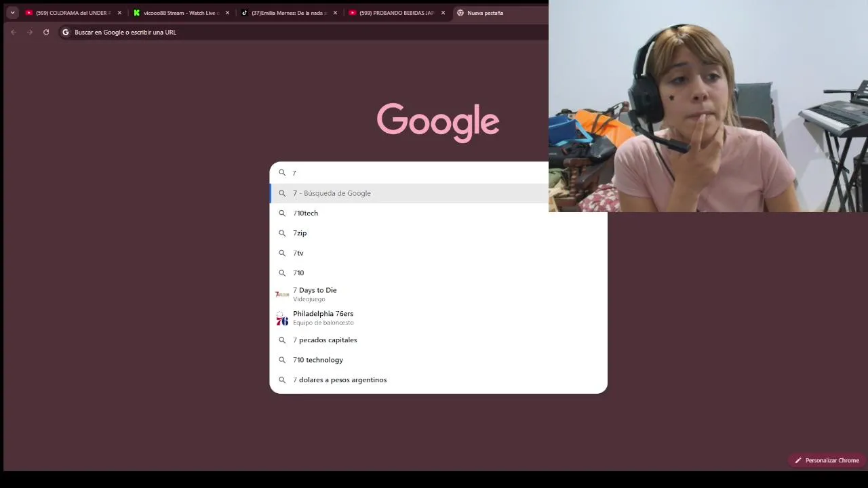Switch to COLORAMA del UNDER YouTube tab
868x488 pixels.
(73, 13)
